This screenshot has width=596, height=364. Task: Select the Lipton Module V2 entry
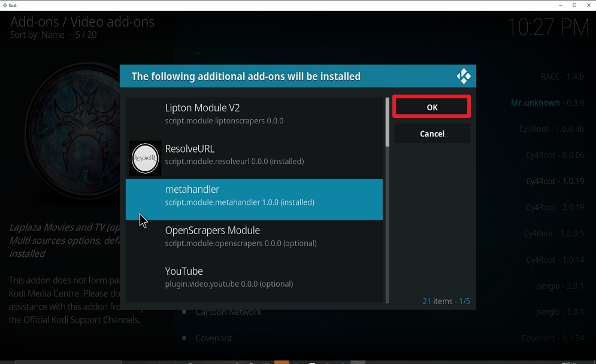254,117
